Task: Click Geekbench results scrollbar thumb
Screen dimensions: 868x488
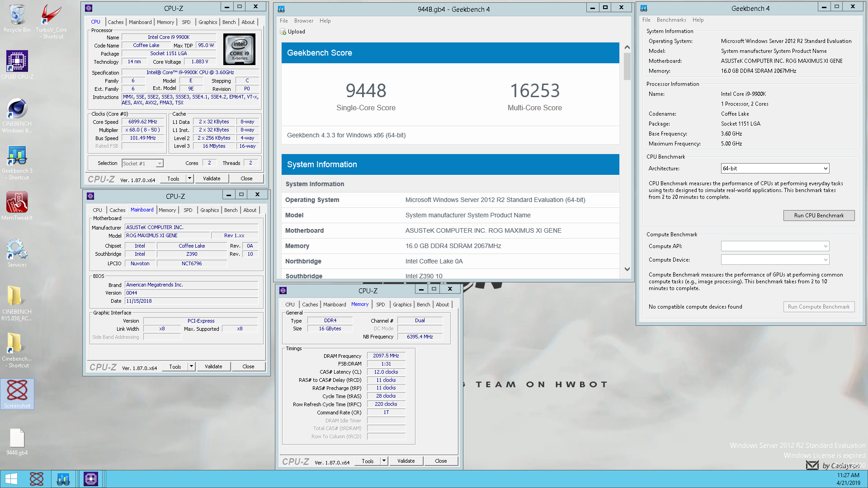Action: (627, 66)
